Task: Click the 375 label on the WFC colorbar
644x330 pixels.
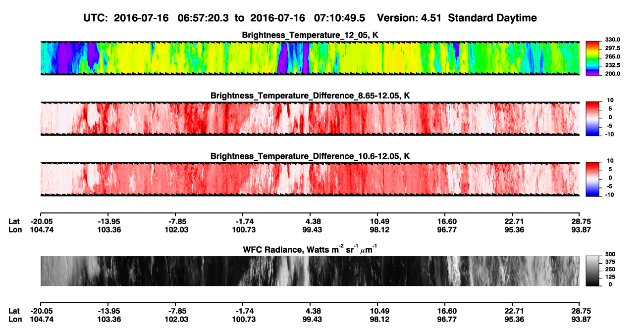Action: click(610, 262)
